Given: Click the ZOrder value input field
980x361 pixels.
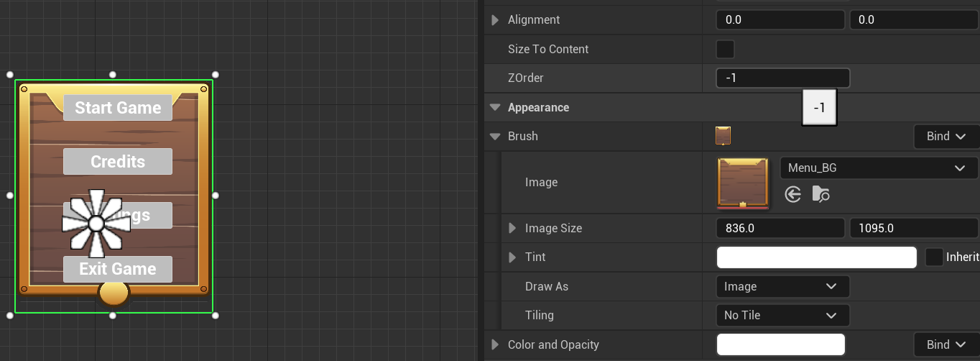Looking at the screenshot, I should tap(782, 78).
